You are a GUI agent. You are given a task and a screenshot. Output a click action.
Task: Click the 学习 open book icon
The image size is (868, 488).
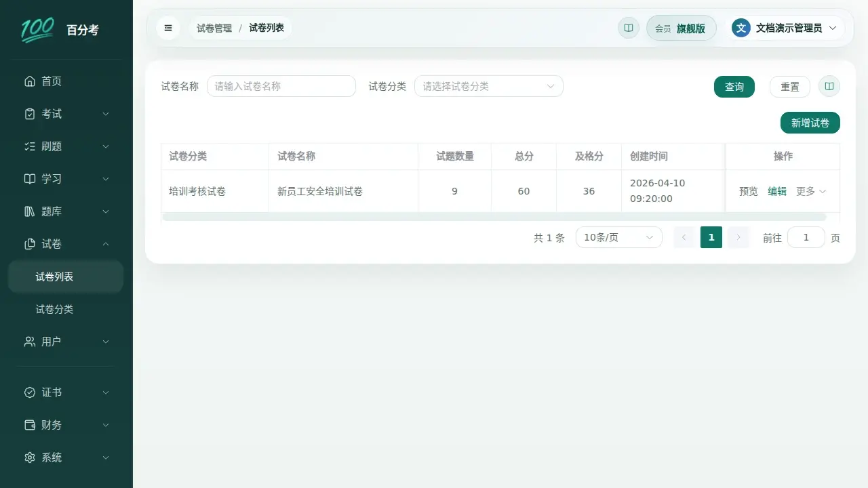[30, 179]
